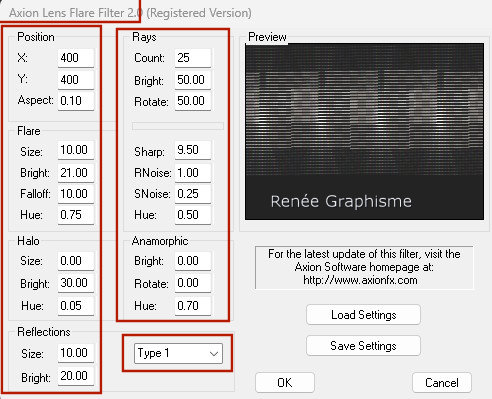Click the Anamorphic Hue field
Screen dimensions: 492x399
193,306
